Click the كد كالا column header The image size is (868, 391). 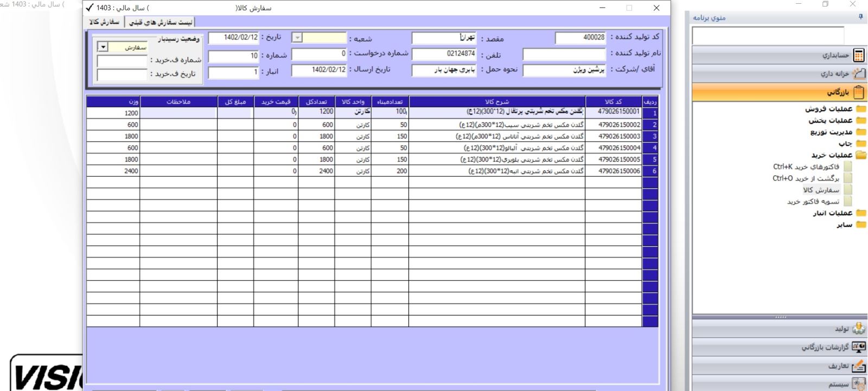coord(614,102)
